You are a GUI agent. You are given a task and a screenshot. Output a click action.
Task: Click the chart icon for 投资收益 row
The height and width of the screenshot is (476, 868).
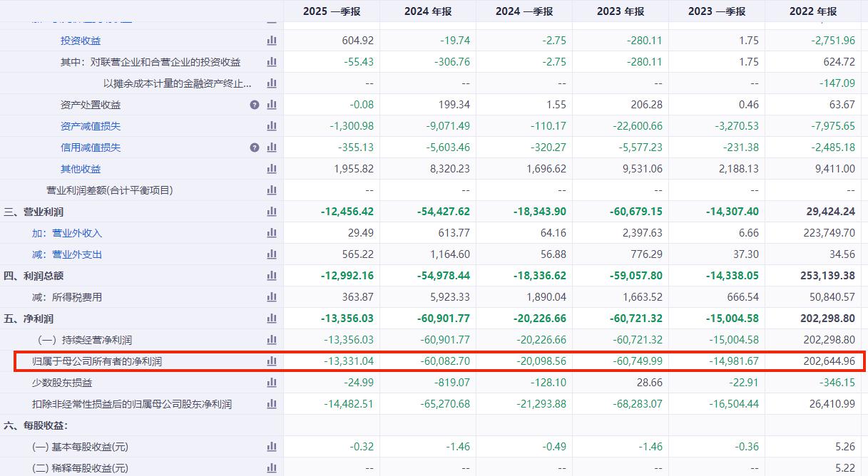coord(271,41)
